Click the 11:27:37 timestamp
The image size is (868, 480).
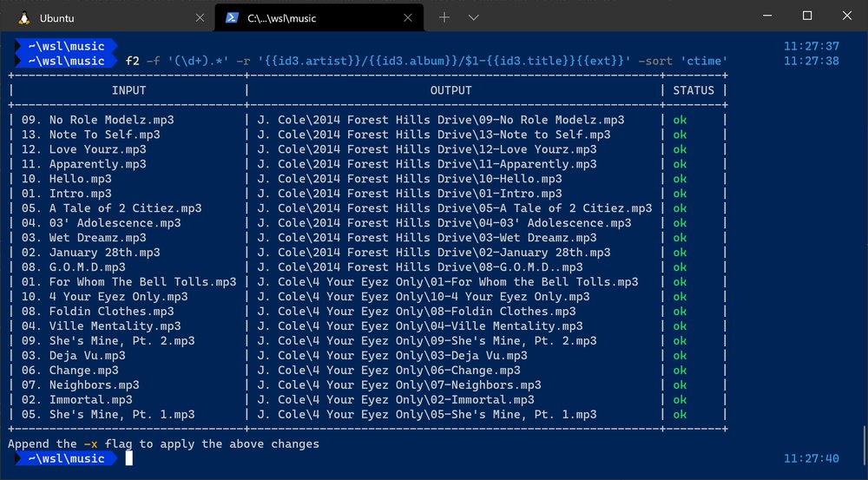(x=812, y=46)
